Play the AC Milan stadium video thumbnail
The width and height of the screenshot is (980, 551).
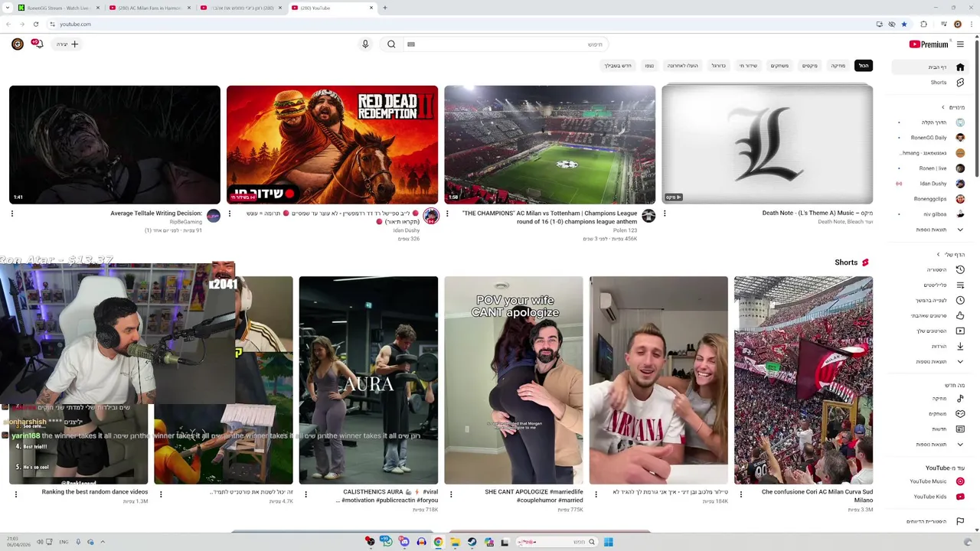(550, 145)
